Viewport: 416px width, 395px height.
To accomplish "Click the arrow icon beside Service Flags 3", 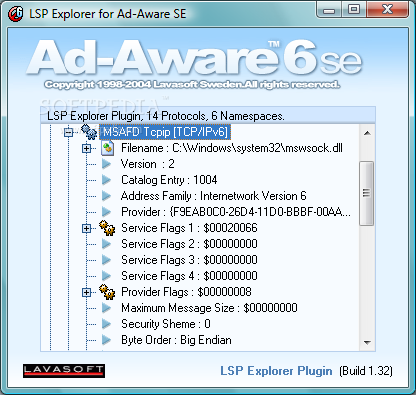I will coord(106,260).
